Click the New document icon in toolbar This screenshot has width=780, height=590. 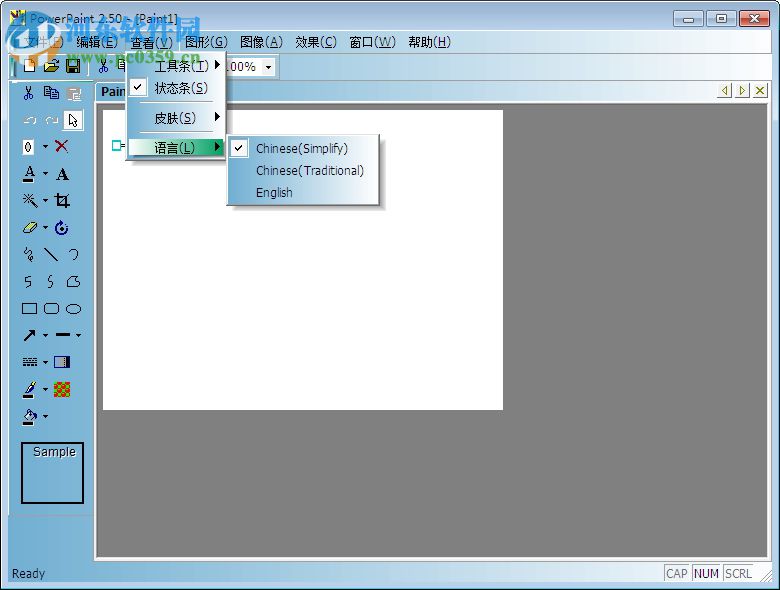tap(30, 66)
